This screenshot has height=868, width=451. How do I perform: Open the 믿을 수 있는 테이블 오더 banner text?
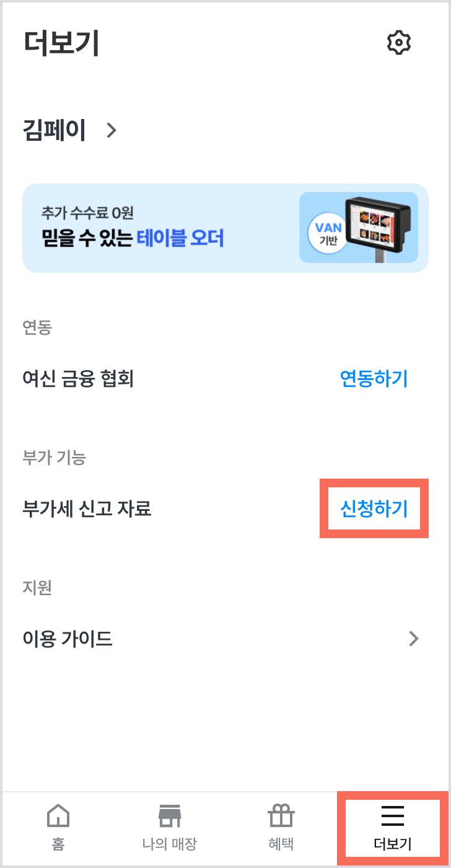133,237
